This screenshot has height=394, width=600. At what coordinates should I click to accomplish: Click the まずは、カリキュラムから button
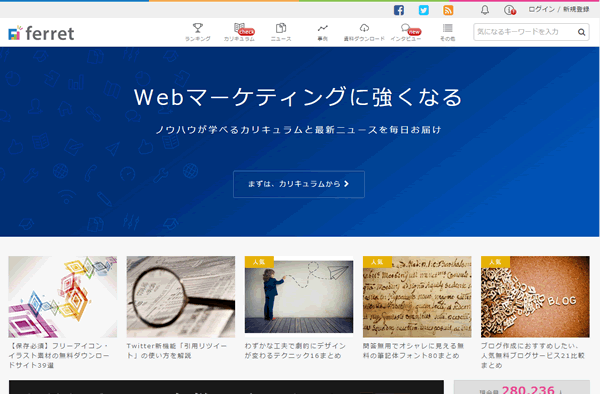pyautogui.click(x=299, y=184)
